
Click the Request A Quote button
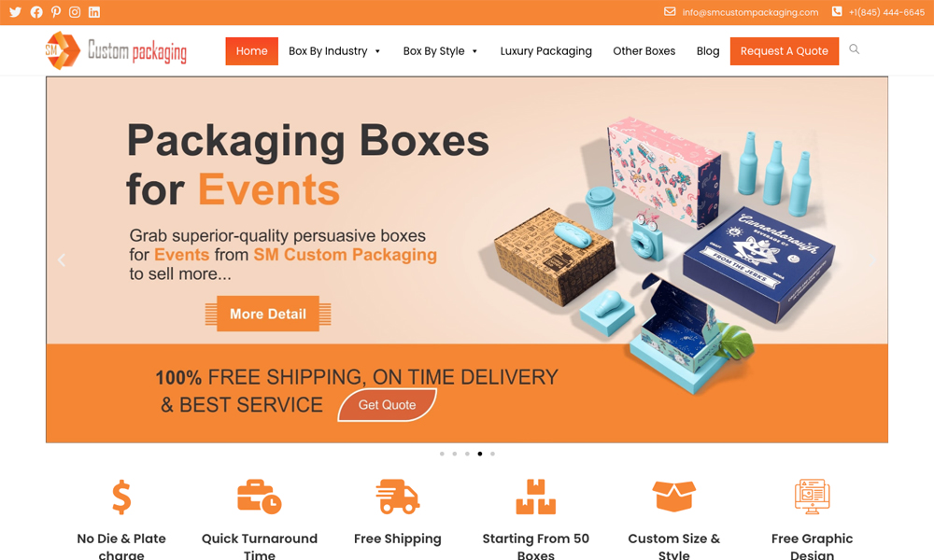coord(784,51)
